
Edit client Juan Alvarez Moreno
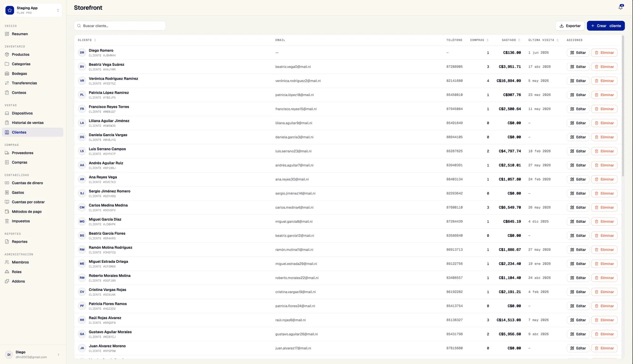[578, 348]
